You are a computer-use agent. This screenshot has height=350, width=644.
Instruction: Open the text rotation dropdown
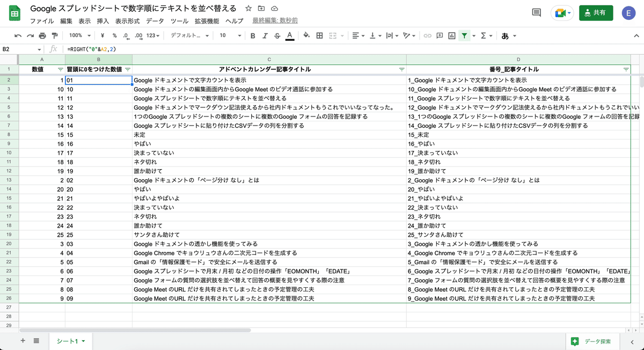pyautogui.click(x=409, y=35)
